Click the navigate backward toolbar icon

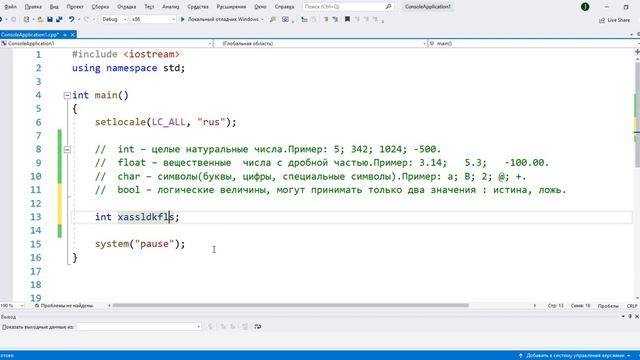click(x=2, y=19)
